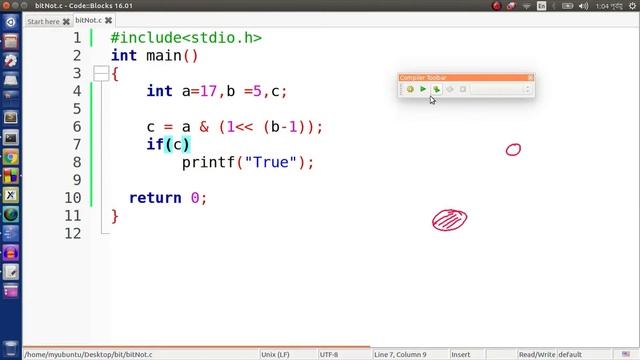Click the Read/Write status entry
Screen dimensions: 640x360
[537, 354]
